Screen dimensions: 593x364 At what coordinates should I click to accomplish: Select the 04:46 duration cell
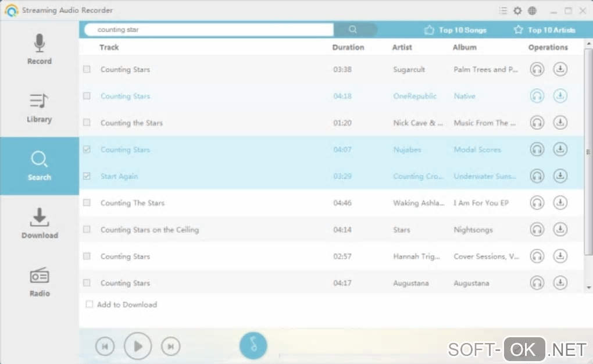click(x=342, y=203)
